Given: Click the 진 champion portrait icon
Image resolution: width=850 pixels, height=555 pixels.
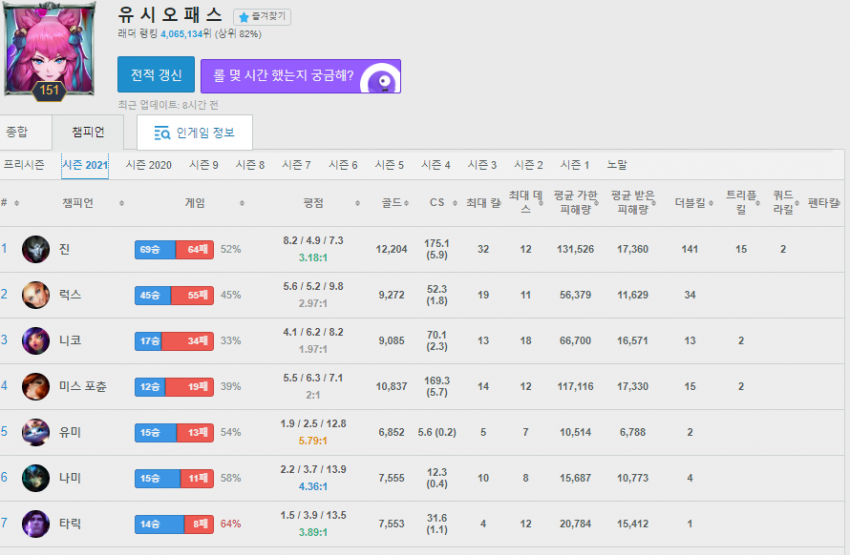Looking at the screenshot, I should tap(36, 249).
